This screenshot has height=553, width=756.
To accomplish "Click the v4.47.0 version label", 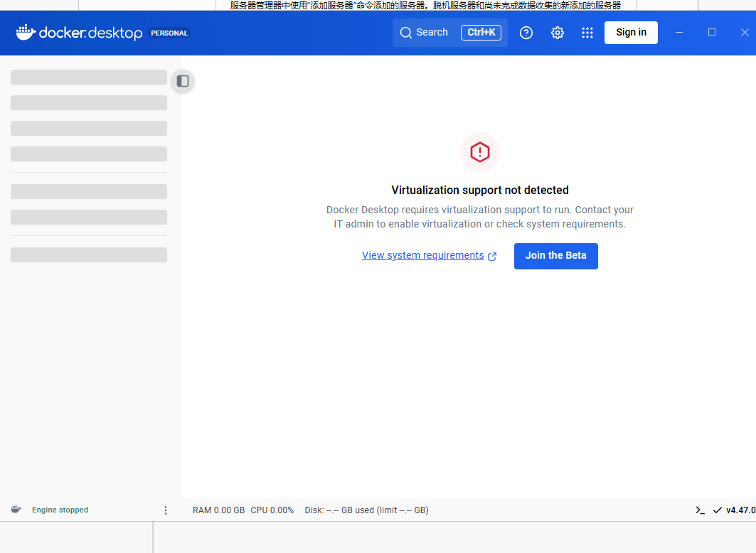I will [740, 510].
